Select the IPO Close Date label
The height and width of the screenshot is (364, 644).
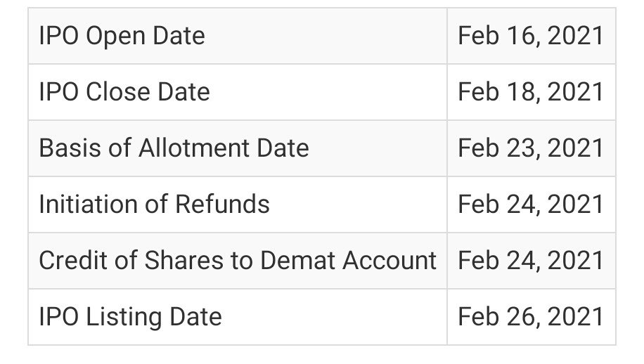tap(124, 91)
